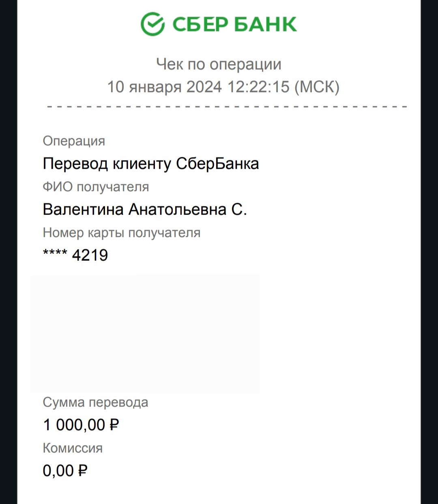This screenshot has height=504, width=438.
Task: Select the transfer amount 1 000,00
Action: [74, 425]
